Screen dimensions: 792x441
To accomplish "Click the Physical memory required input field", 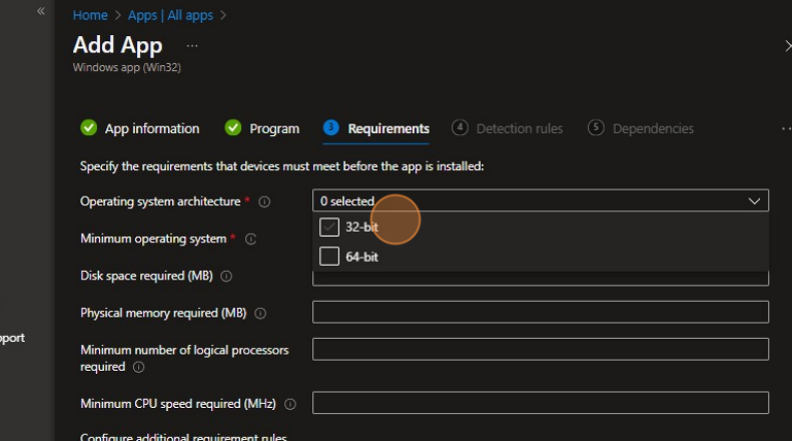I will point(540,313).
